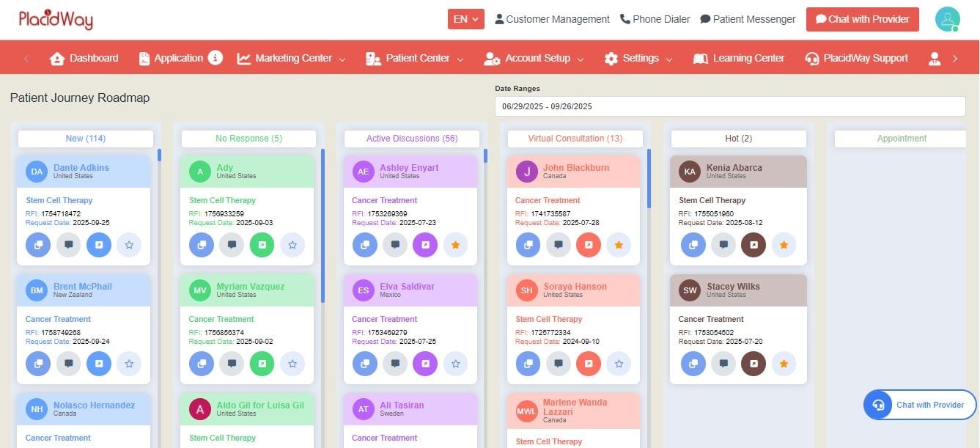This screenshot has width=980, height=448.
Task: Click the copy icon on Soraya Hanson card
Action: (528, 364)
